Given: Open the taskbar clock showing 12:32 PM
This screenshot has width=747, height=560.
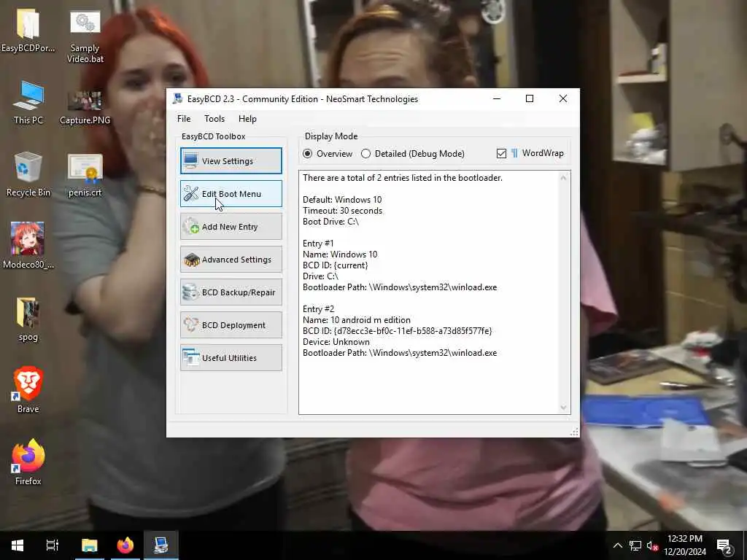Looking at the screenshot, I should tap(684, 545).
